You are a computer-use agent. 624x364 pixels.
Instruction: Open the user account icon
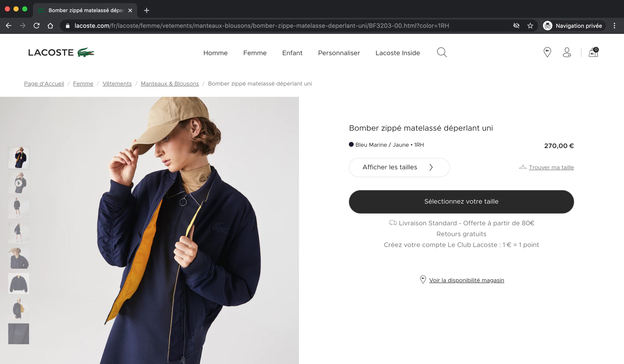[x=567, y=52]
